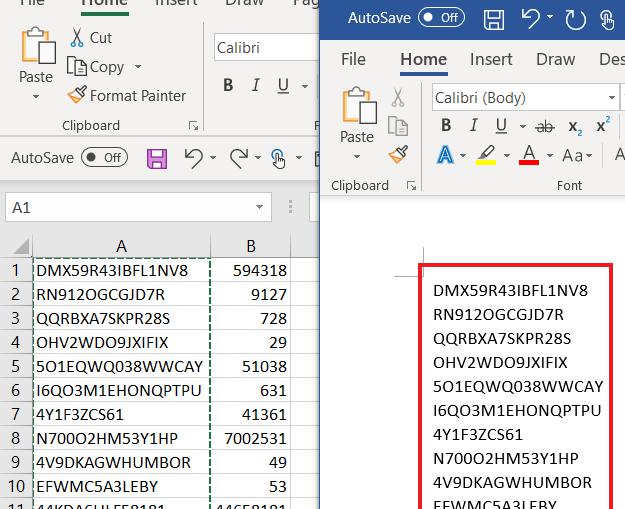Click Cut scissors in Excel ribbon

coord(77,37)
